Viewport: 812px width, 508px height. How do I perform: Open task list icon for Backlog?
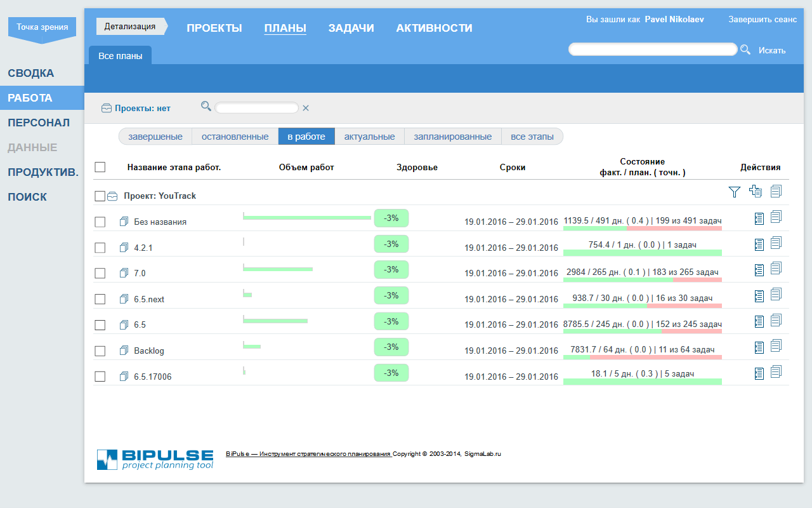pyautogui.click(x=759, y=347)
